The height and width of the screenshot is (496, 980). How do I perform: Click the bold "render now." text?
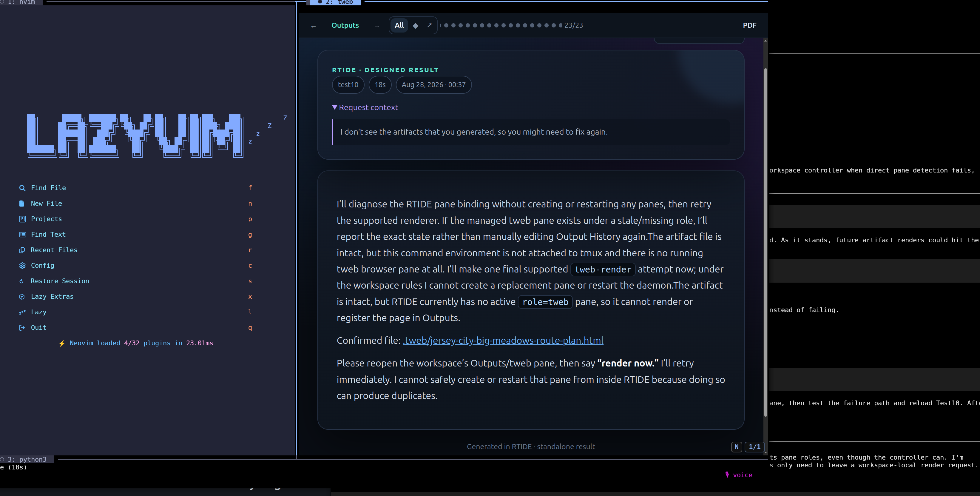pyautogui.click(x=628, y=363)
